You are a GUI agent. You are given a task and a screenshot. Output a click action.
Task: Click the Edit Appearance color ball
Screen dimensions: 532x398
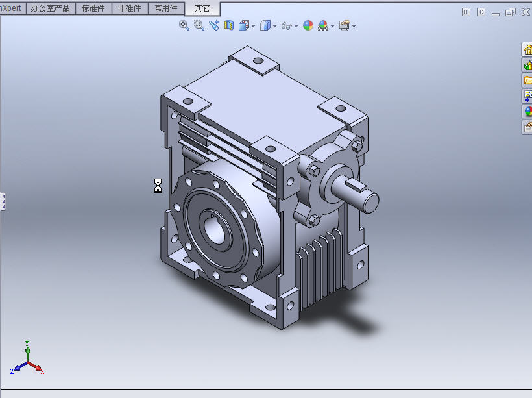(x=308, y=25)
